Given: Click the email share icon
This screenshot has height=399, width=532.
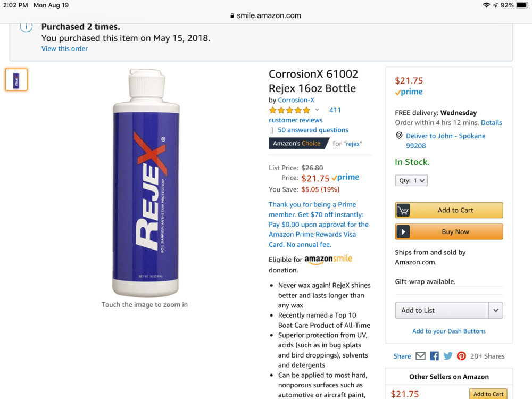Looking at the screenshot, I should 420,355.
